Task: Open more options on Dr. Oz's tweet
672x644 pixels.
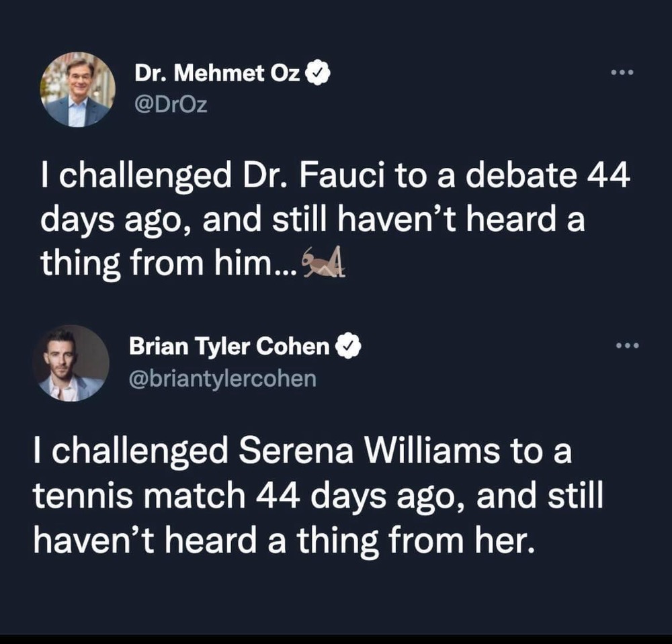Action: click(x=624, y=73)
